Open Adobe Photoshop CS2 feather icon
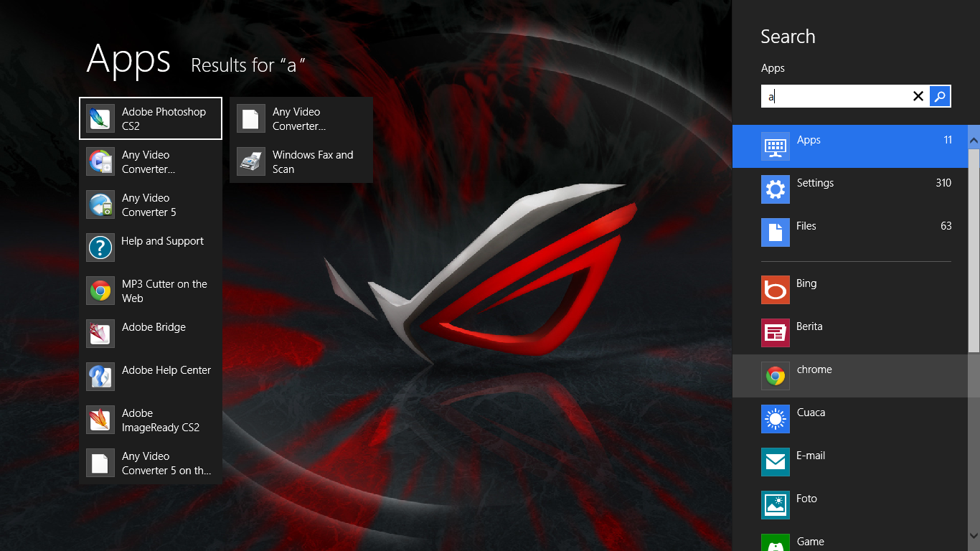 pos(100,118)
